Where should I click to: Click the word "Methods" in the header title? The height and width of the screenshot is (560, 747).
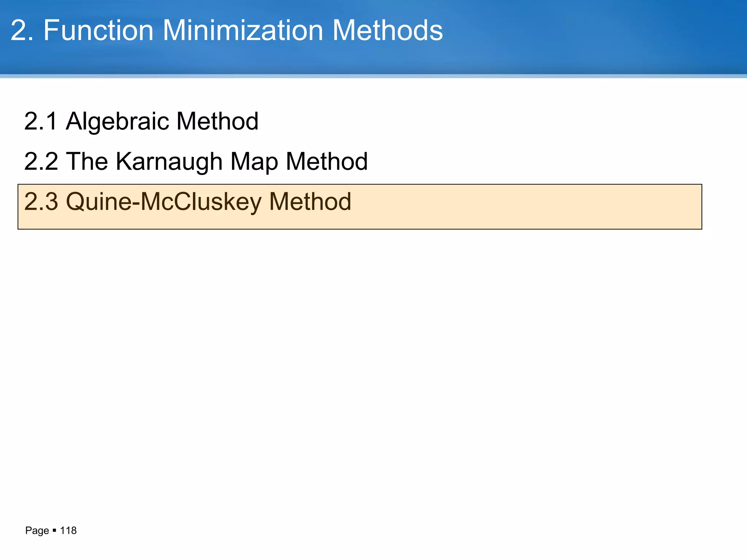387,30
